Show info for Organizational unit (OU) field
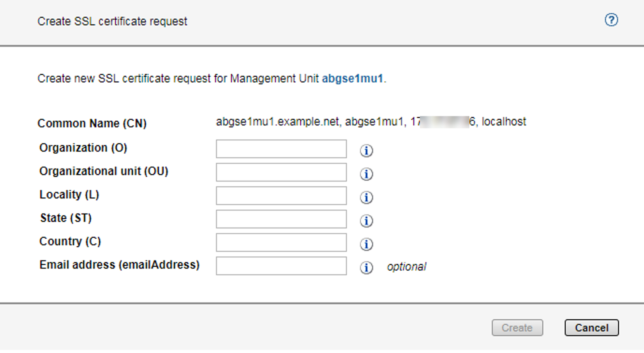Viewport: 644px width, 353px height. [x=366, y=174]
